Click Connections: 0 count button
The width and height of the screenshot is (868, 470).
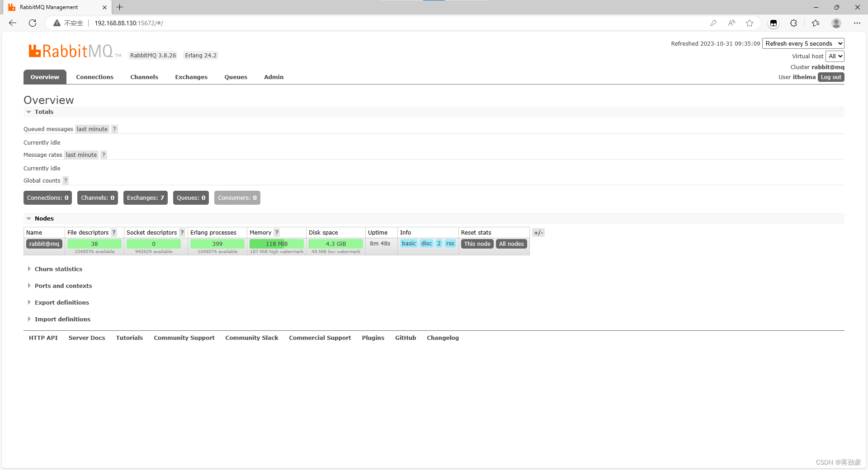(x=48, y=198)
